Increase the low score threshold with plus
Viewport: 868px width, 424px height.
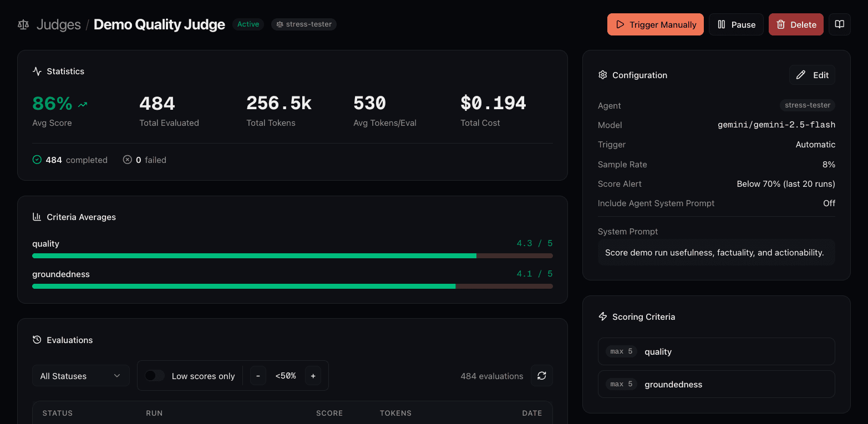coord(313,376)
